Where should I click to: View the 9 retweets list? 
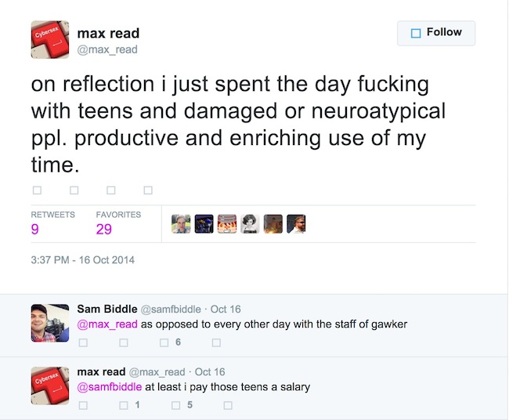[36, 230]
